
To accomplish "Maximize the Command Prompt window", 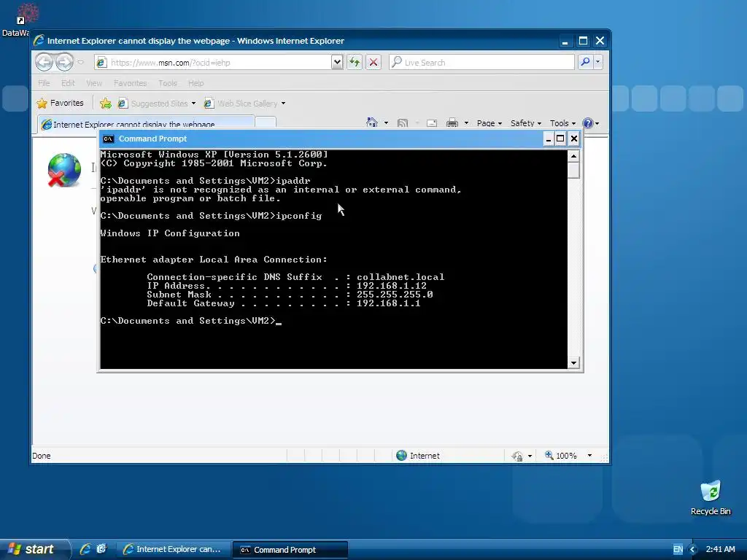I will [561, 139].
